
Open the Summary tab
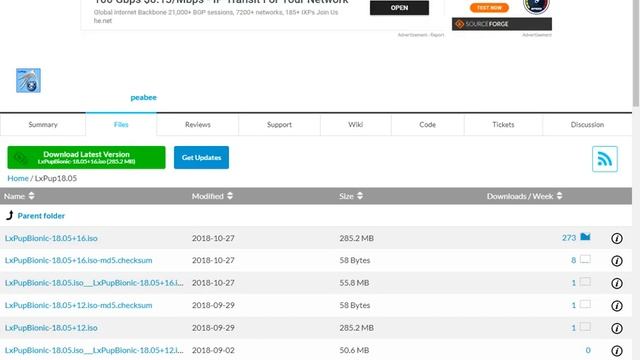(x=43, y=124)
